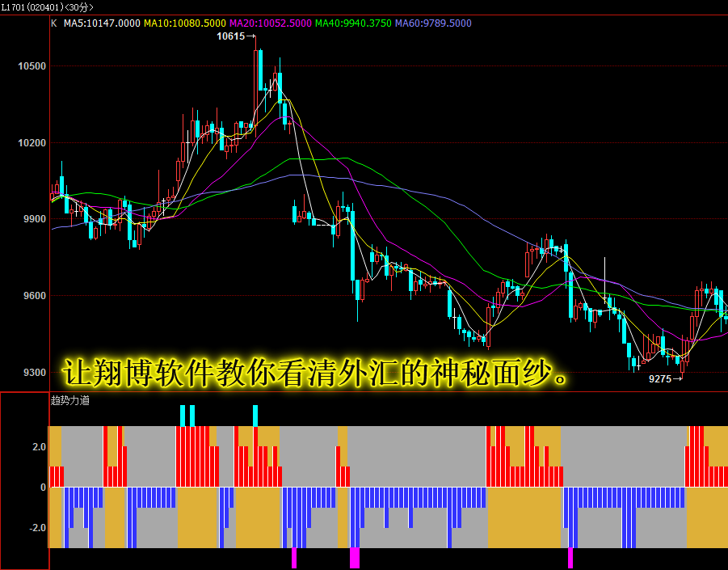
Task: Select the MA5:10147.0000 indicator label
Action: point(102,23)
